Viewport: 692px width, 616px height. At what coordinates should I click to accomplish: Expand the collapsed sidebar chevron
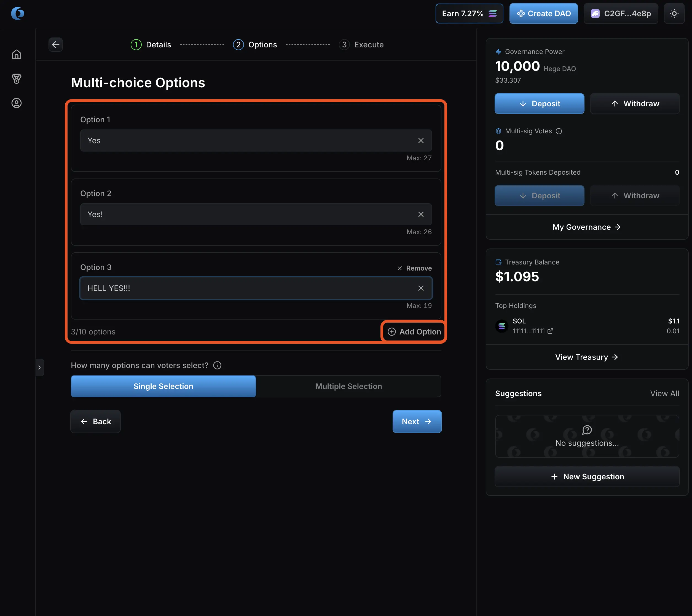click(x=39, y=367)
